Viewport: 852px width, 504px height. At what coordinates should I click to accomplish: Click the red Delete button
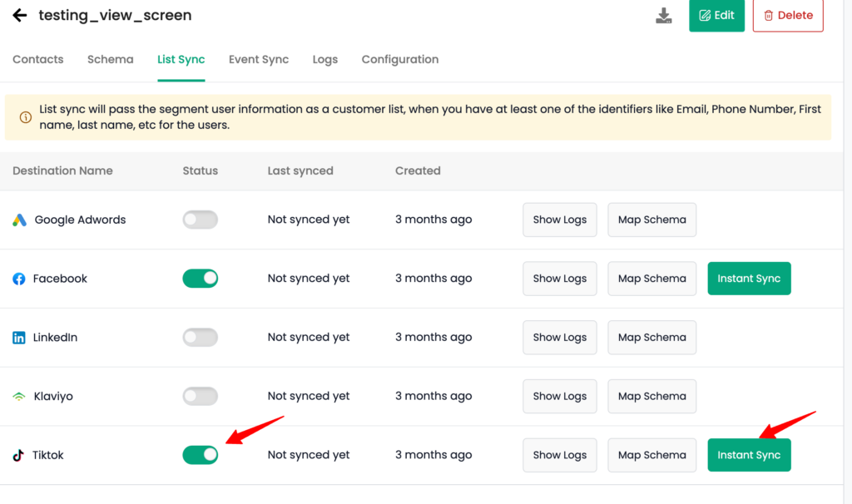click(x=788, y=15)
